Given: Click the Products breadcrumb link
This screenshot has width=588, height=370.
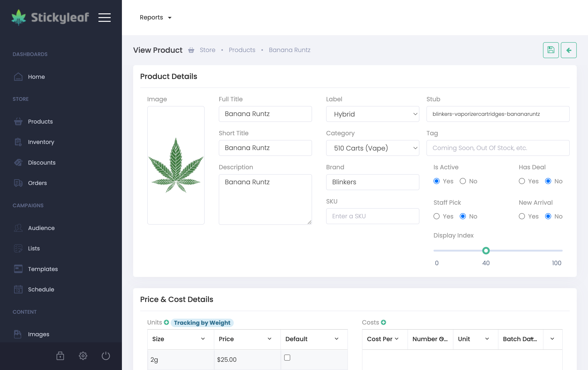Looking at the screenshot, I should tap(242, 50).
